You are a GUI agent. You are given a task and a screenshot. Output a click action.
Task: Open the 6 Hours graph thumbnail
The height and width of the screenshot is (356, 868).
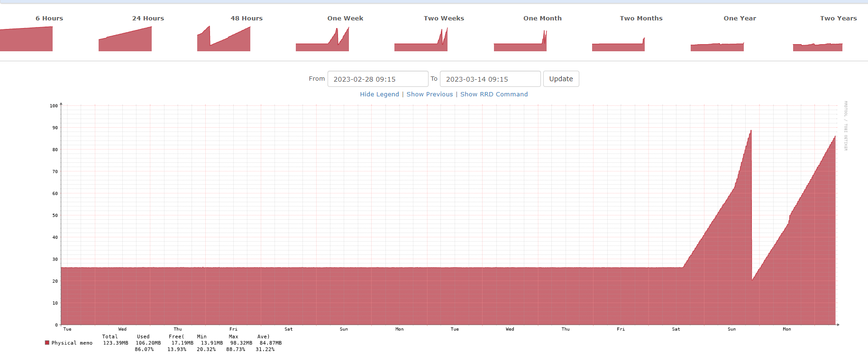pos(26,39)
